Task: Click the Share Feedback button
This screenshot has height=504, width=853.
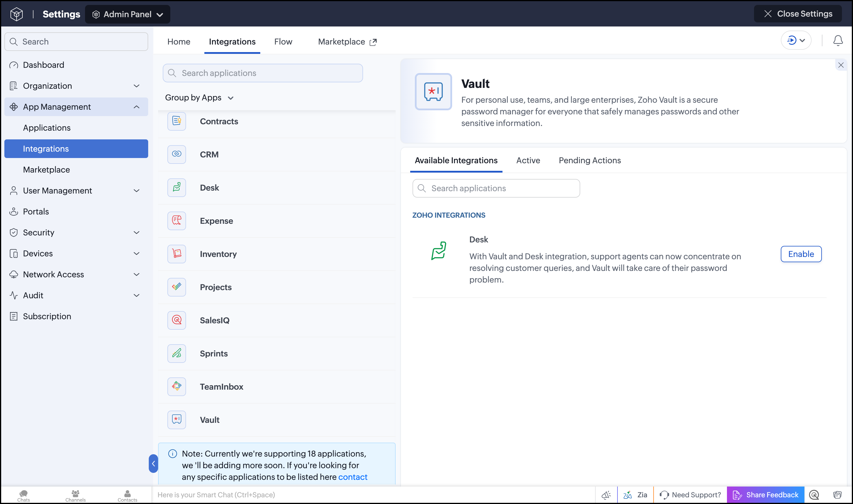Action: [x=765, y=495]
